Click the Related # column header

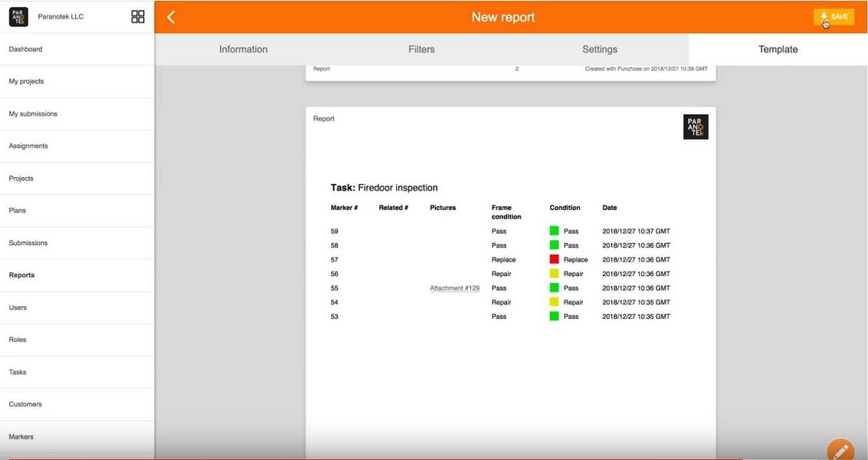(394, 208)
